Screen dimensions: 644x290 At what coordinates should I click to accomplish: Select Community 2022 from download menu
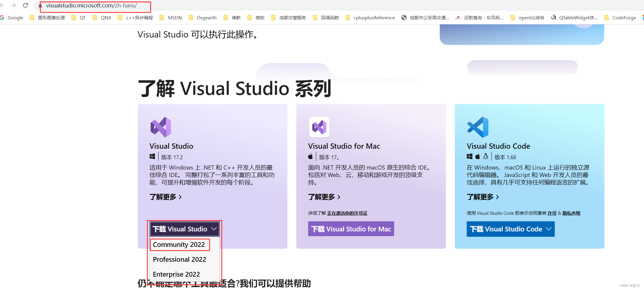click(x=179, y=244)
